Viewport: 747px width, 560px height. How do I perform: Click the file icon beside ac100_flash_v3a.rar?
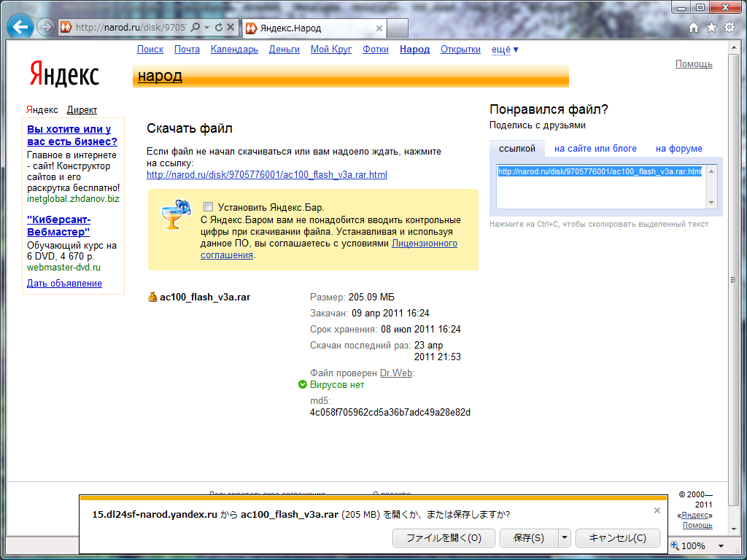152,297
